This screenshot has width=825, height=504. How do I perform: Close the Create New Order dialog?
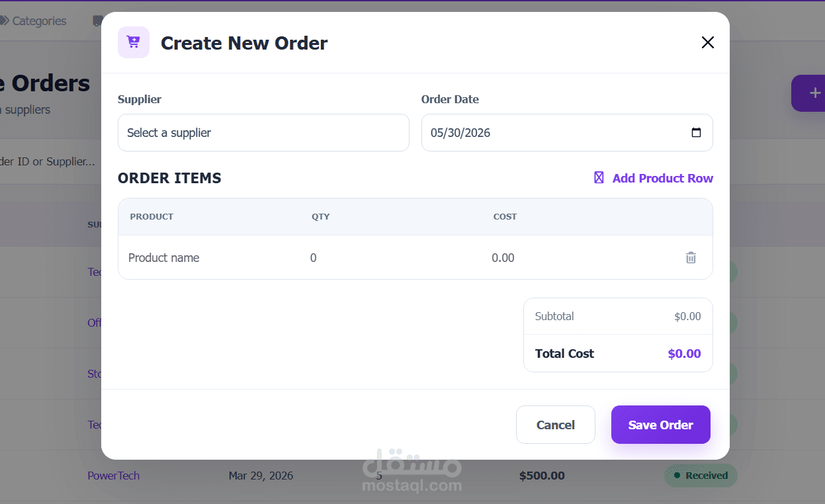click(x=708, y=42)
